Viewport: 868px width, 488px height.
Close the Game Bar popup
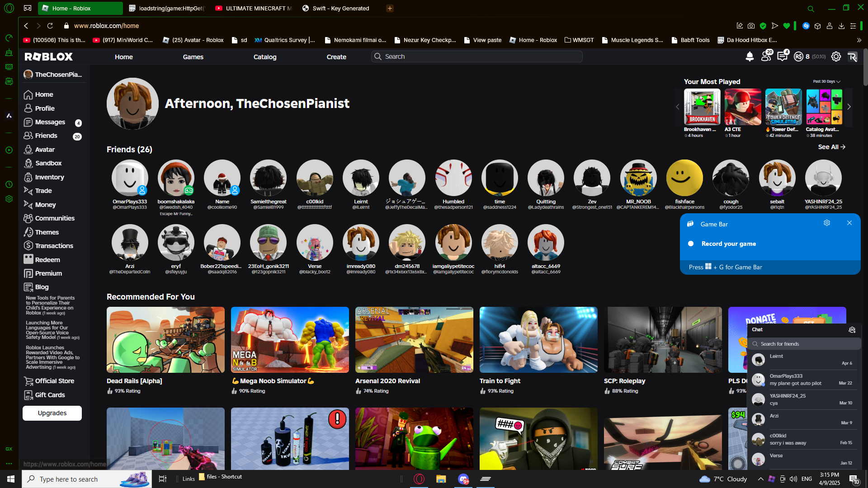[849, 223]
